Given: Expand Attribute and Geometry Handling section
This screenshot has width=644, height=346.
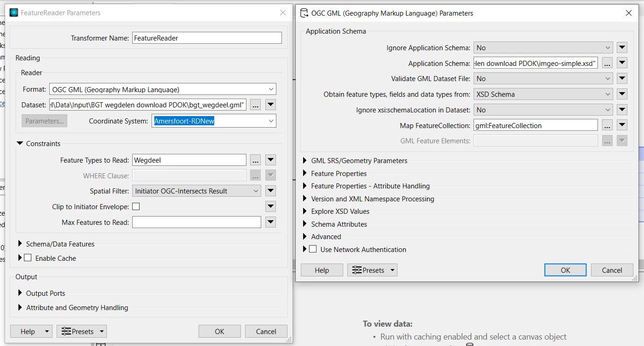Looking at the screenshot, I should pyautogui.click(x=20, y=307).
